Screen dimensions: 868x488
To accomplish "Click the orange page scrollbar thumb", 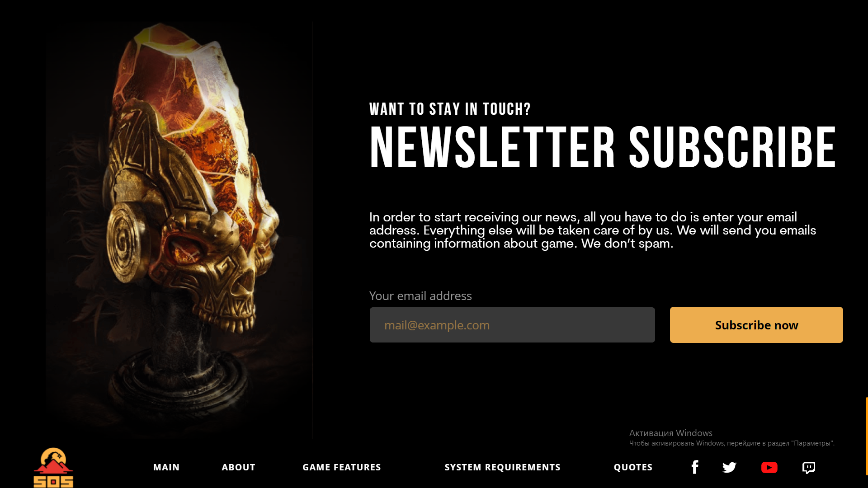I will (x=867, y=436).
